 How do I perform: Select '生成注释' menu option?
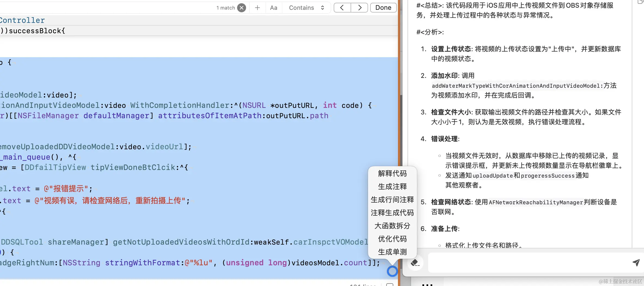click(392, 187)
